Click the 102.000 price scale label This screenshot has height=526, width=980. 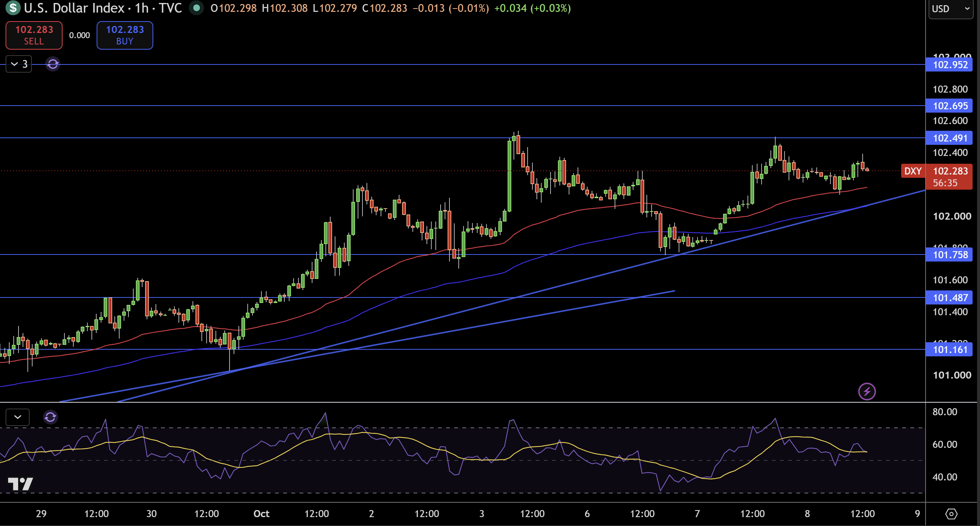(x=952, y=216)
